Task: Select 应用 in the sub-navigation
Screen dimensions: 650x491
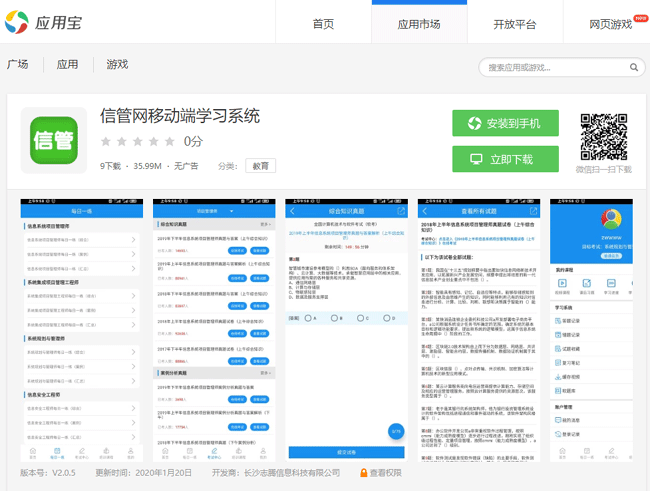Action: pyautogui.click(x=67, y=65)
